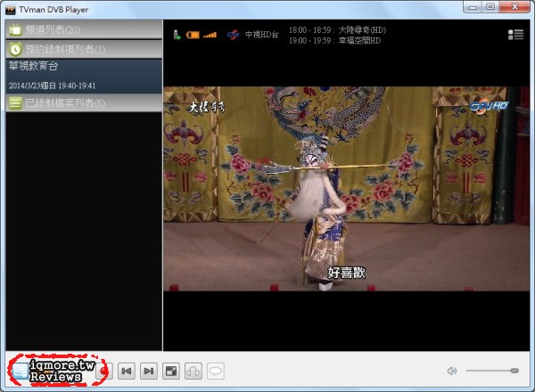Click the orange signal quality indicator
The image size is (535, 392).
(193, 35)
